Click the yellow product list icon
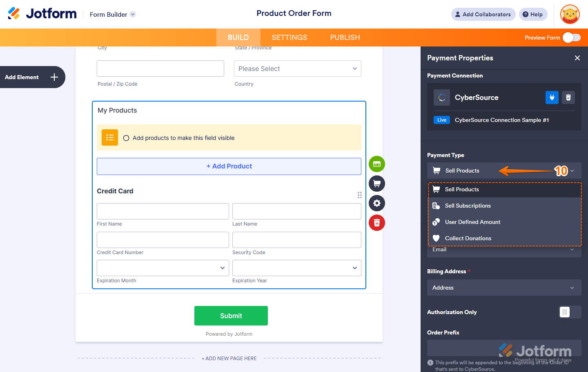 [x=110, y=137]
